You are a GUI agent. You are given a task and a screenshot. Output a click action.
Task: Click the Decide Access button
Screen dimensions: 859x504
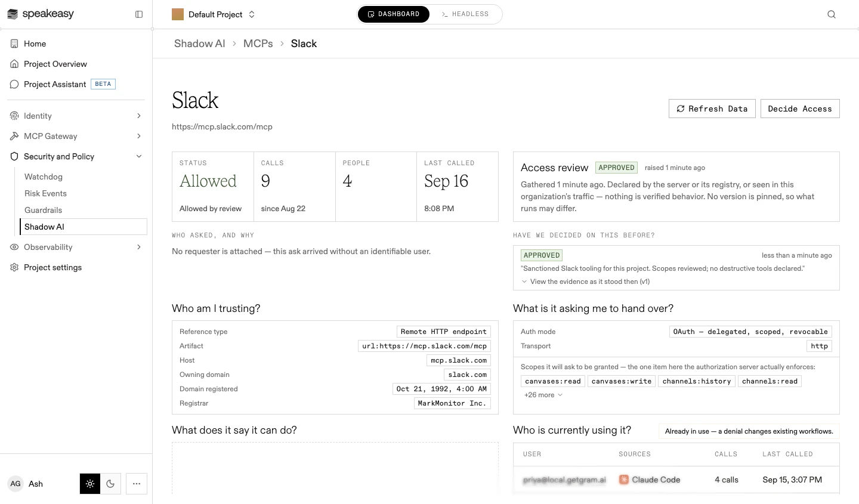800,109
